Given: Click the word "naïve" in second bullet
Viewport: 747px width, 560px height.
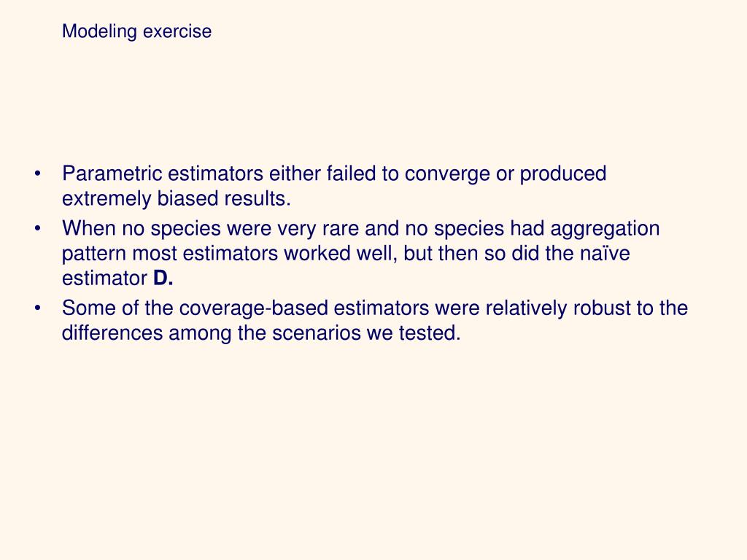Looking at the screenshot, I should coord(605,253).
